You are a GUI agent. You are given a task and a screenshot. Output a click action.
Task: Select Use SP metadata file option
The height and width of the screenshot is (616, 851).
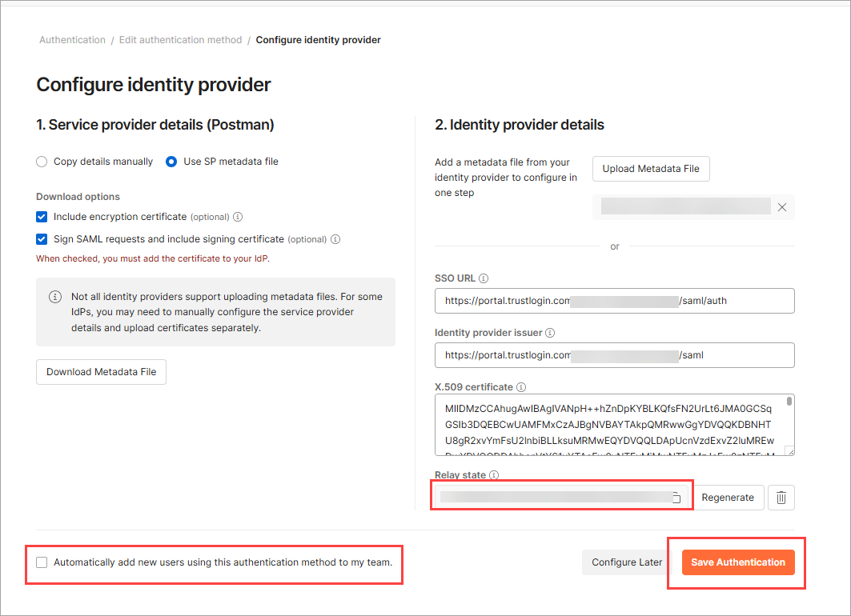click(171, 162)
